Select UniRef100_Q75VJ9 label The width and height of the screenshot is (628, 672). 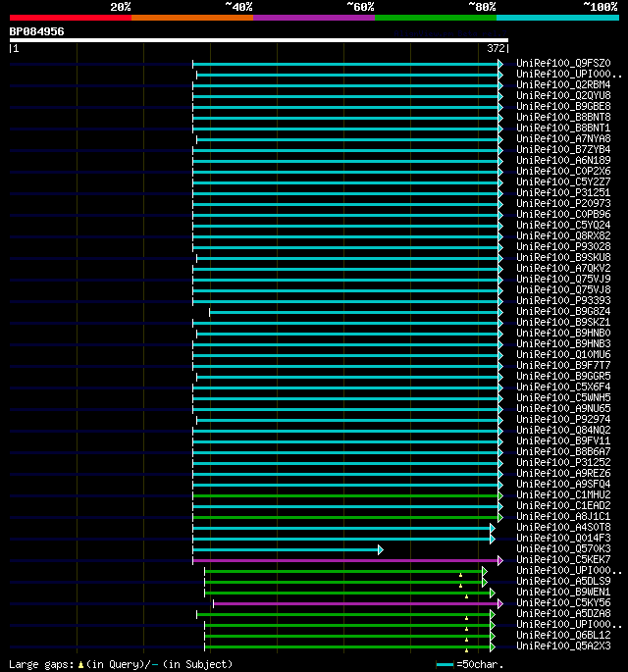pyautogui.click(x=563, y=279)
